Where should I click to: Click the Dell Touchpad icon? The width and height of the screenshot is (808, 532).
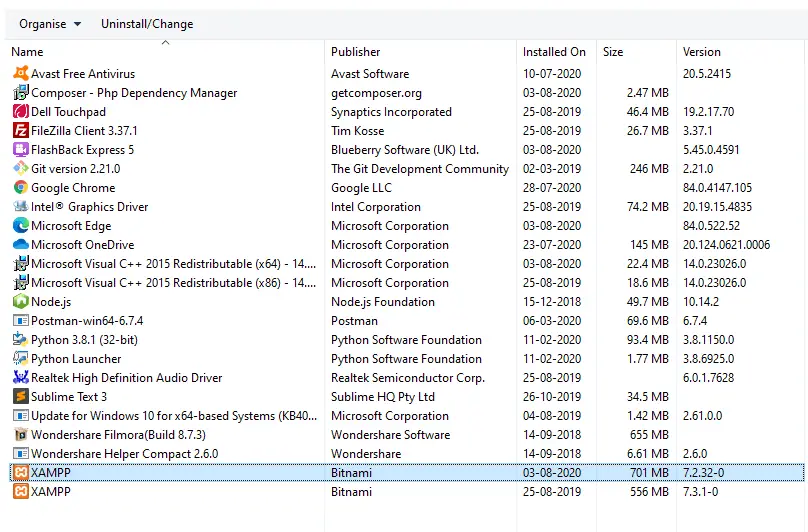(21, 112)
